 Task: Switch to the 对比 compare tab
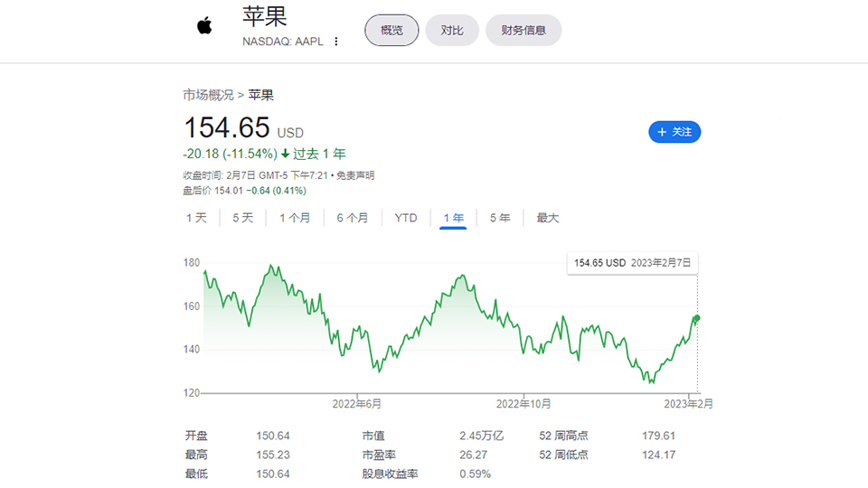[452, 31]
